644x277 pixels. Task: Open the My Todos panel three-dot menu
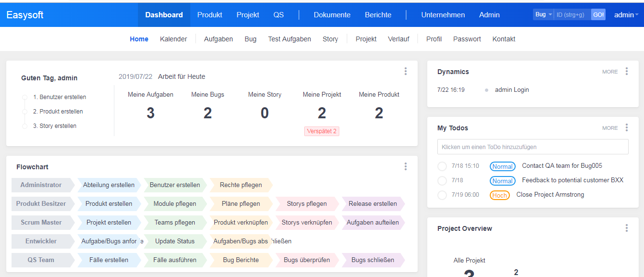click(627, 127)
